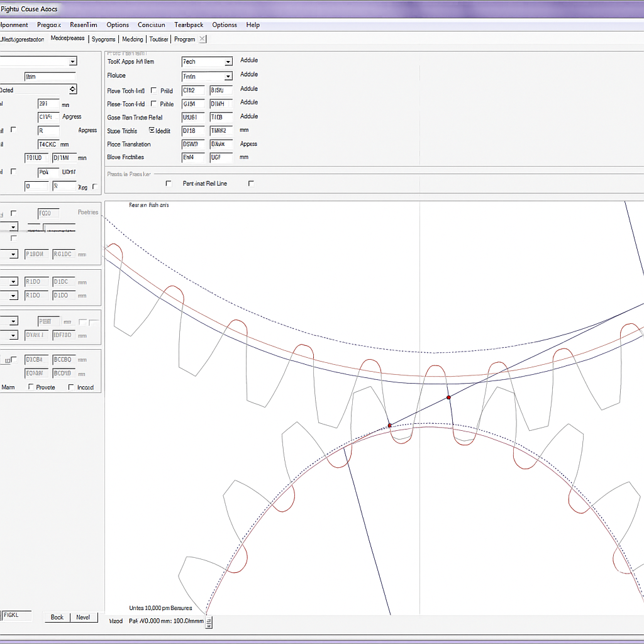Click the BCCBO input field
The image size is (644, 644).
click(64, 360)
